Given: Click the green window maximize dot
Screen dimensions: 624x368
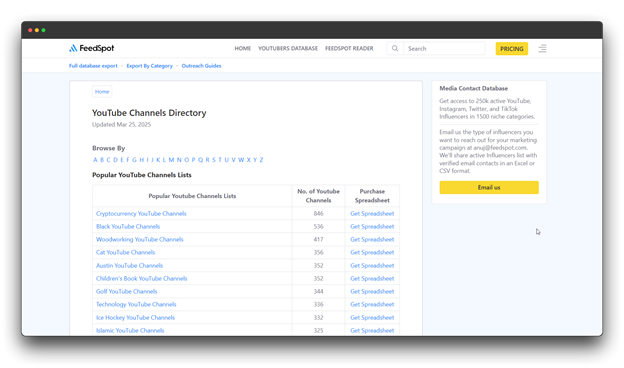Looking at the screenshot, I should [43, 30].
